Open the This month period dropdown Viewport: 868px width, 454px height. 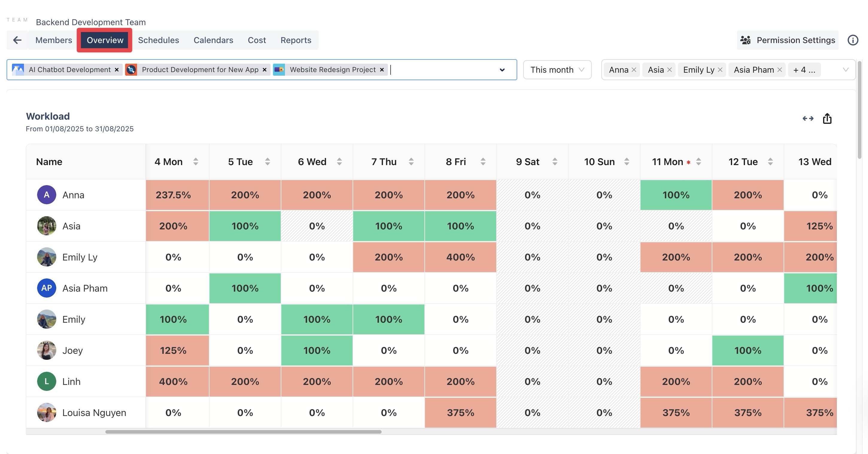click(557, 70)
